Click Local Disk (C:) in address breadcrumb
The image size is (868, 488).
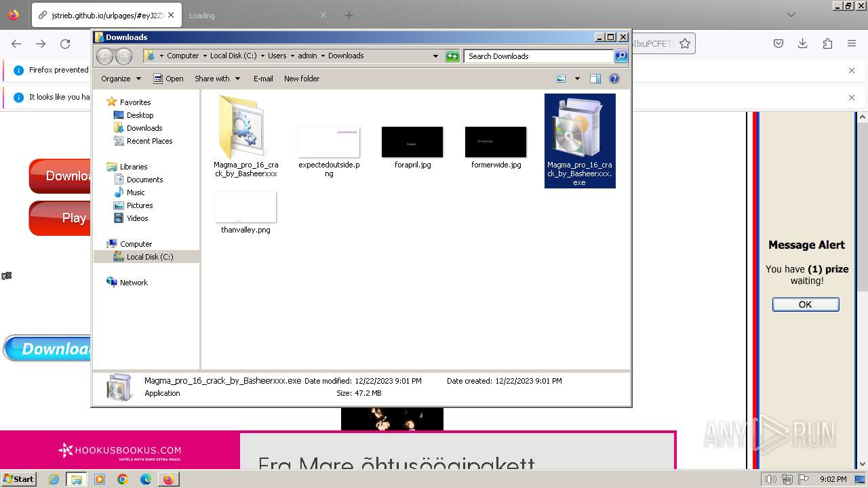click(x=233, y=56)
